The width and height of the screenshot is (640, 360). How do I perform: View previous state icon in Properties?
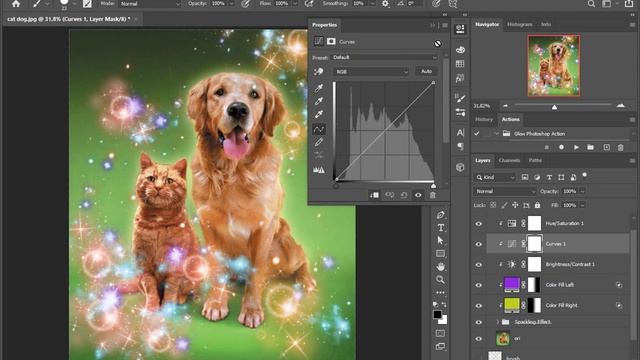pos(389,195)
